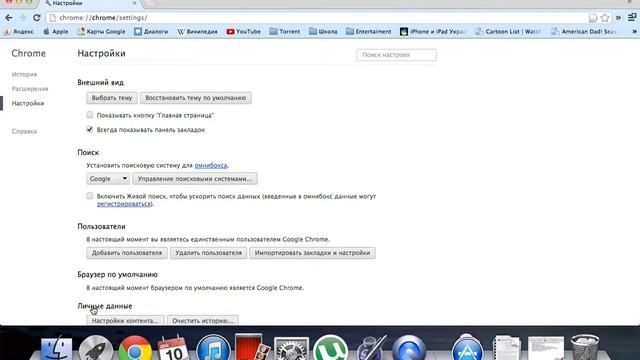
Task: Open the Torrent bookmarks folder
Action: [285, 31]
